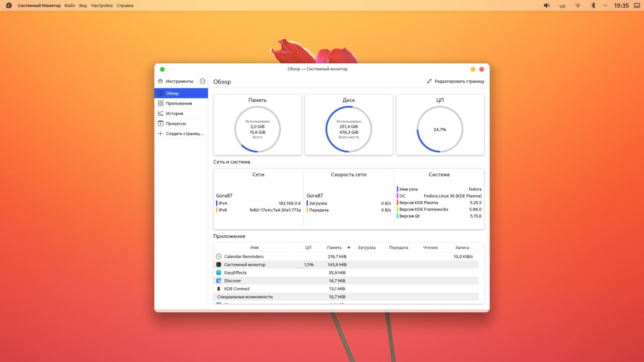Sort table by Имя column header

point(255,247)
